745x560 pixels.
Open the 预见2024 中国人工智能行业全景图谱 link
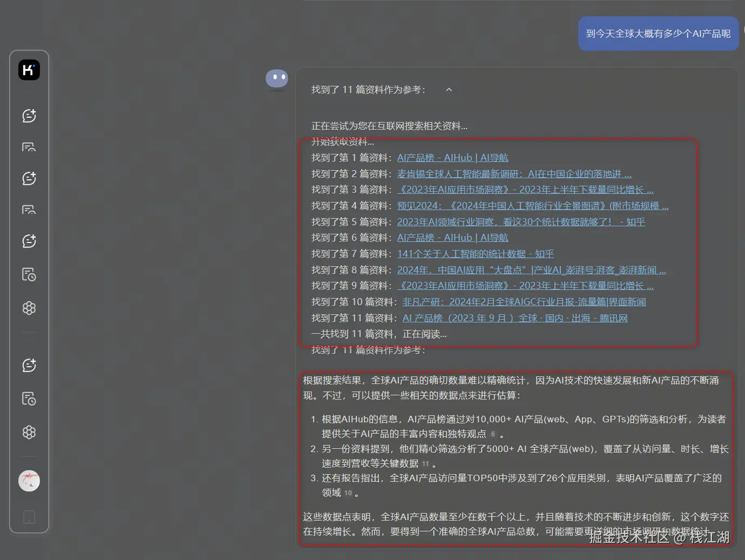(x=533, y=206)
